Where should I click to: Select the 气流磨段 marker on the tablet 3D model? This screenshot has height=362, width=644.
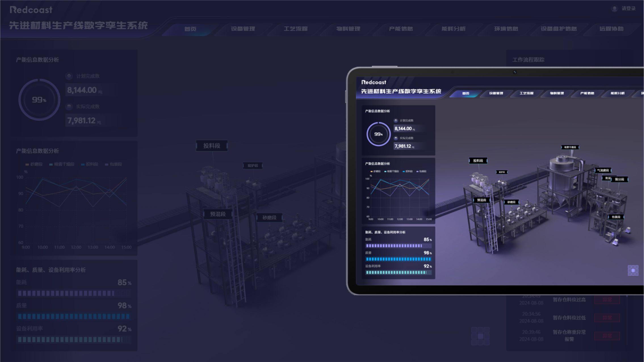pos(603,171)
